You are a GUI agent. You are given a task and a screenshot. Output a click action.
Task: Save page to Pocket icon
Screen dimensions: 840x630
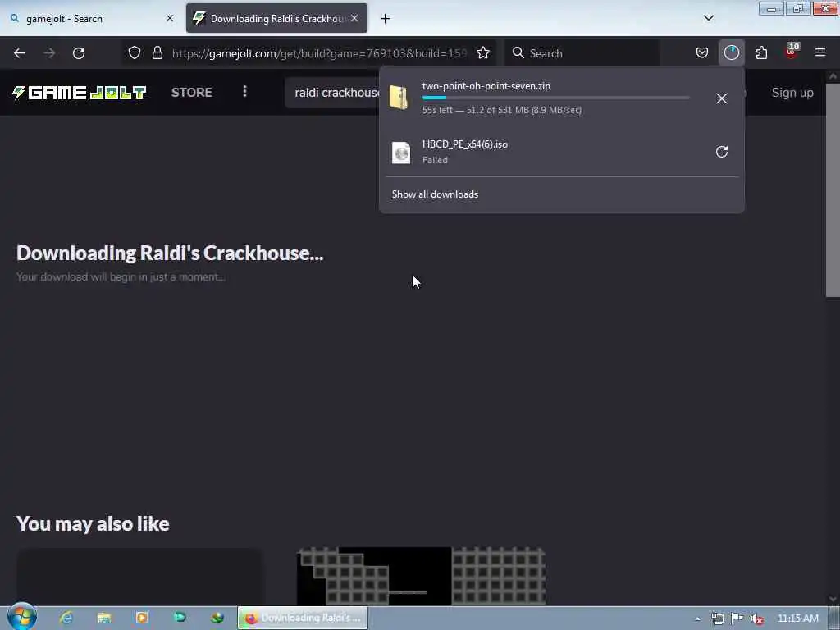tap(702, 53)
